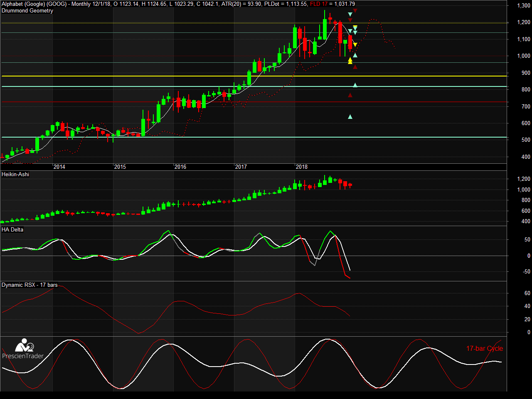Click the lowest cyan up-triangle marker near 640

click(350, 117)
